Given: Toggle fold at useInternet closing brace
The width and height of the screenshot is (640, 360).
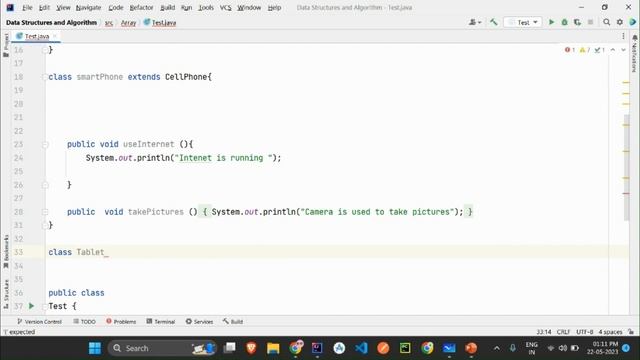Looking at the screenshot, I should click(45, 185).
